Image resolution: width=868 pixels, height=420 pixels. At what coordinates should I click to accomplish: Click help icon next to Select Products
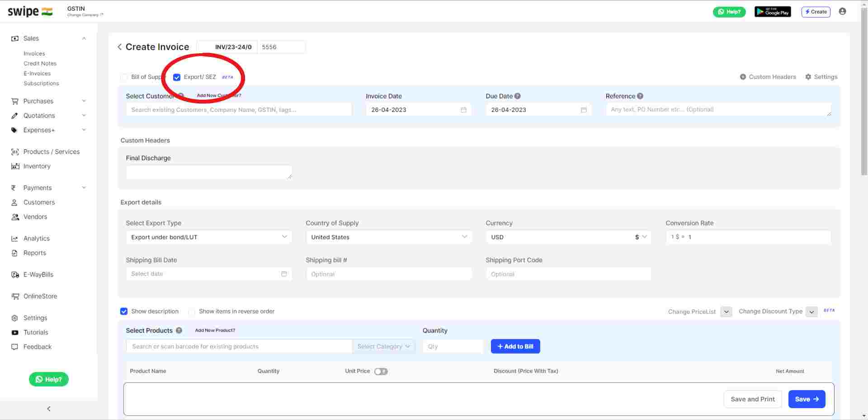click(179, 331)
